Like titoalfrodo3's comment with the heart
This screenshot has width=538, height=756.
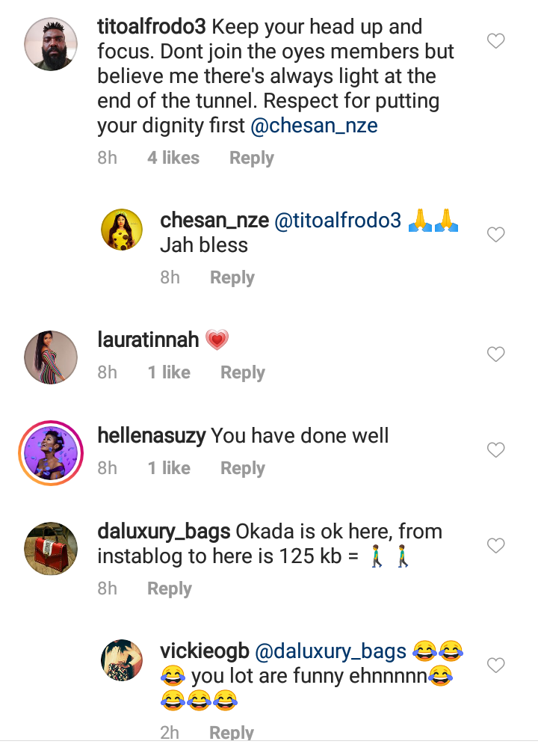click(496, 41)
